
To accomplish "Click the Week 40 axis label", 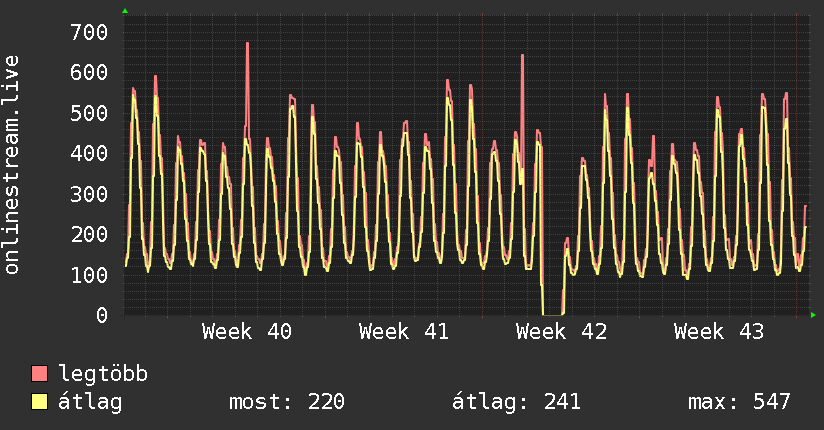I will pyautogui.click(x=247, y=332).
